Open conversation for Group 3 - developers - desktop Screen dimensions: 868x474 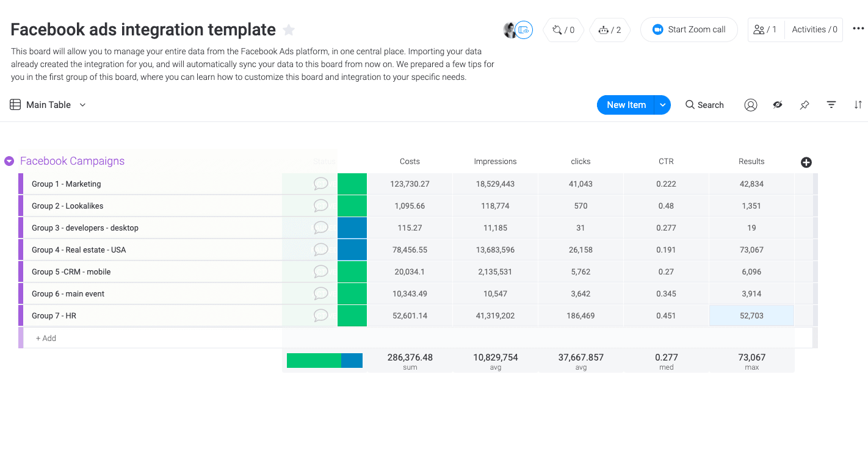coord(320,228)
